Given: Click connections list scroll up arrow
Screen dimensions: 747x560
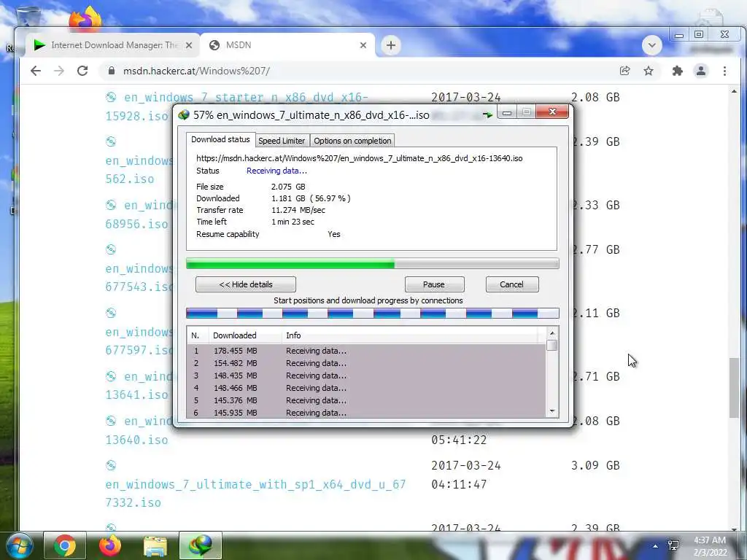Looking at the screenshot, I should 552,332.
